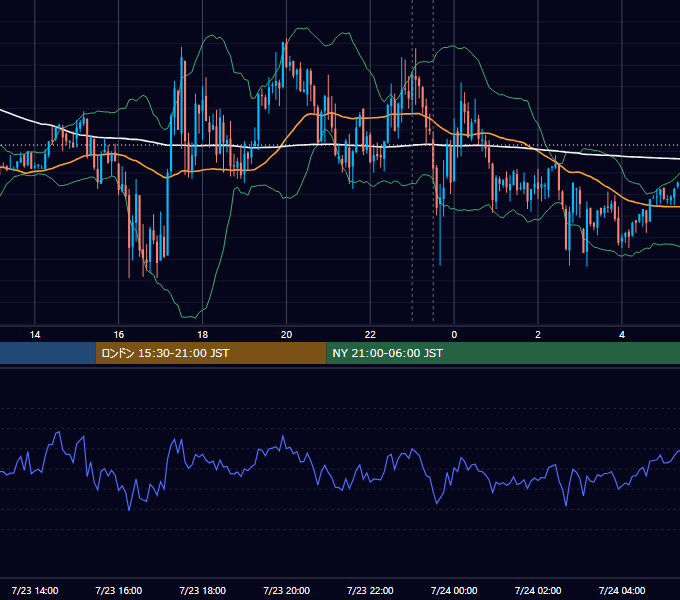Click the blue session bar before ロンドン

(48, 353)
